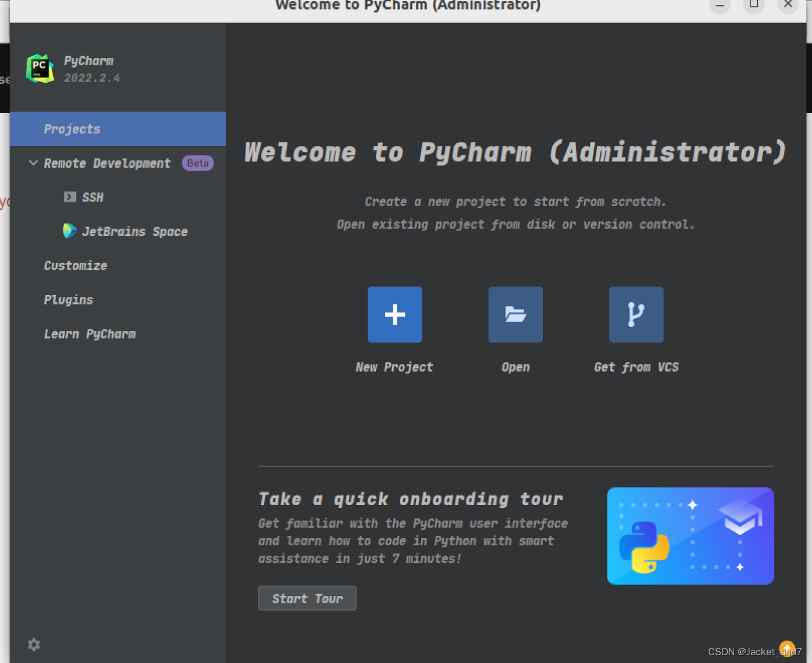Expand options under the gear settings menu
The height and width of the screenshot is (663, 812).
(x=33, y=644)
